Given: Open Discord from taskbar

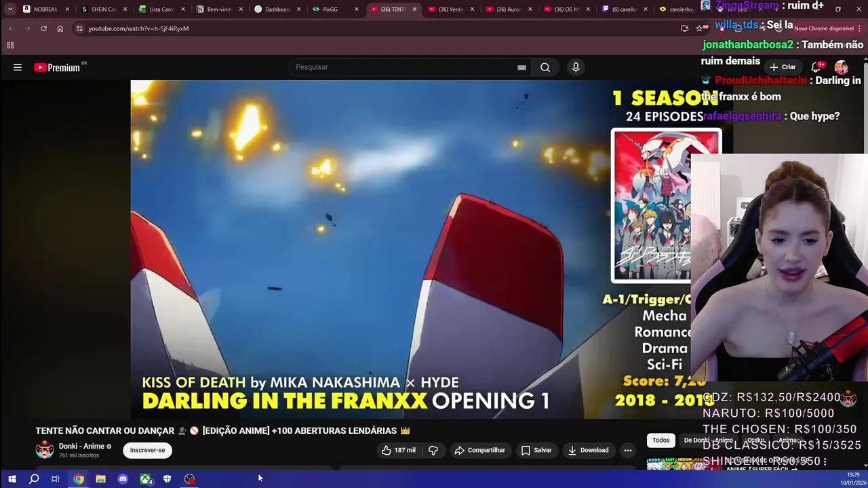Looking at the screenshot, I should (x=123, y=479).
